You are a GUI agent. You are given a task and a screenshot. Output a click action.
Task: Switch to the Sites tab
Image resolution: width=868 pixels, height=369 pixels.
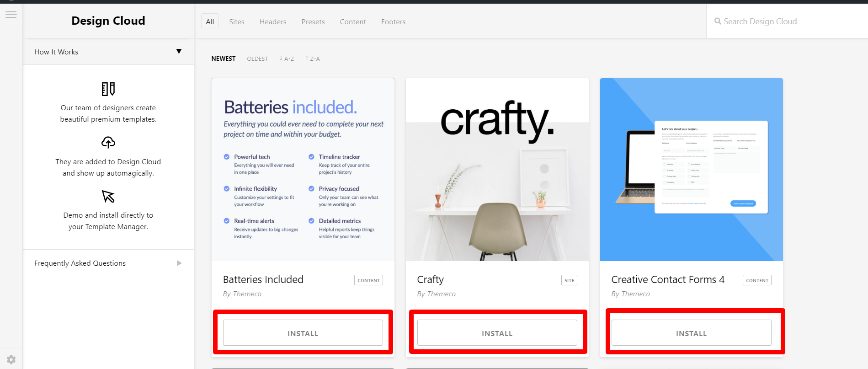coord(237,21)
